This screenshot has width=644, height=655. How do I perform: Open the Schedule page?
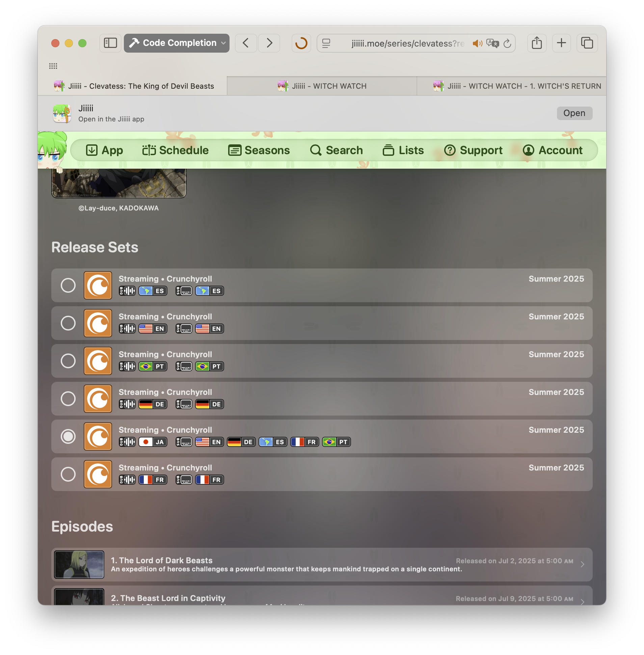176,150
